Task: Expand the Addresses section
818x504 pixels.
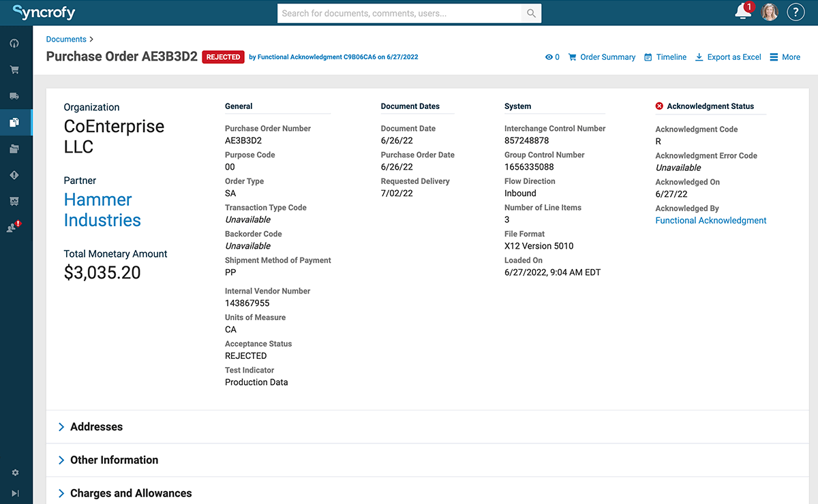Action: tap(96, 427)
